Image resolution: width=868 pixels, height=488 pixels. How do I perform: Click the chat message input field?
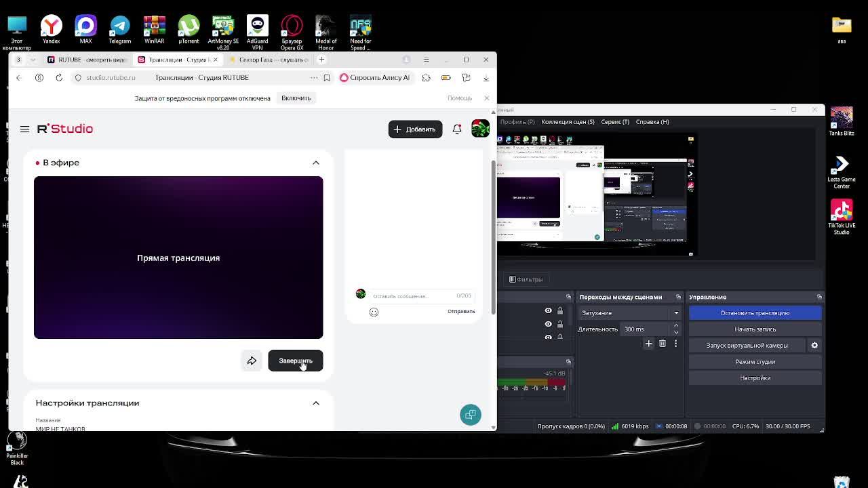(x=422, y=296)
